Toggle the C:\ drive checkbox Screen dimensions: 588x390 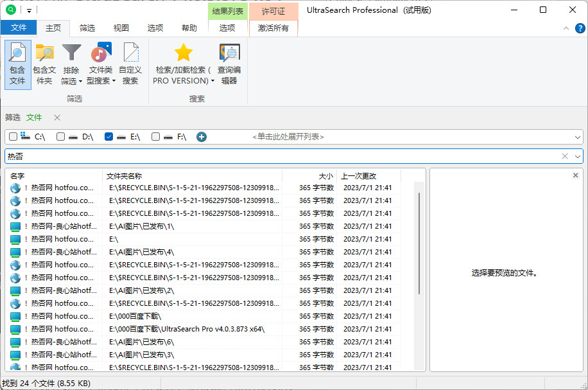(13, 137)
